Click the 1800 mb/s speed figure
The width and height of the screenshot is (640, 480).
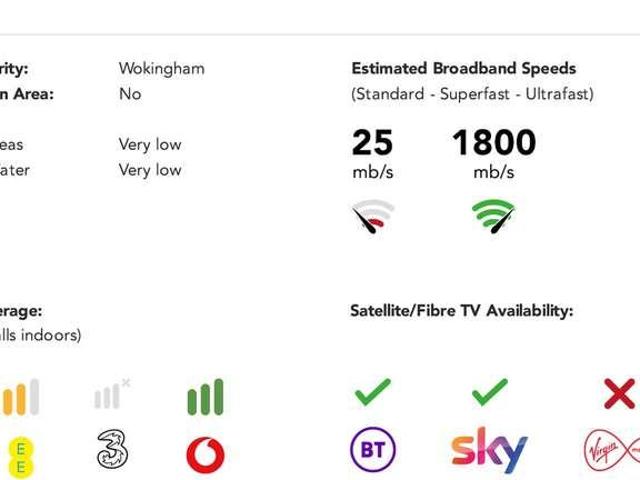pos(494,153)
